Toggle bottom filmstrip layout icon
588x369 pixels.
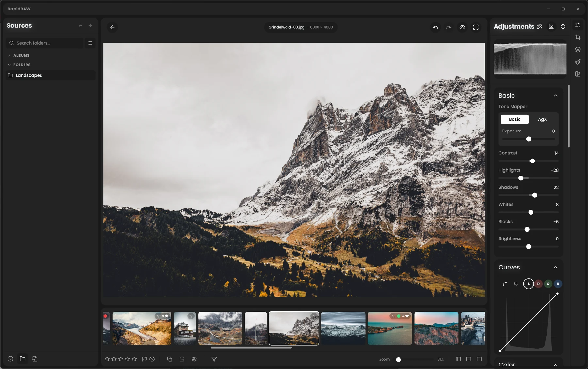click(x=469, y=359)
